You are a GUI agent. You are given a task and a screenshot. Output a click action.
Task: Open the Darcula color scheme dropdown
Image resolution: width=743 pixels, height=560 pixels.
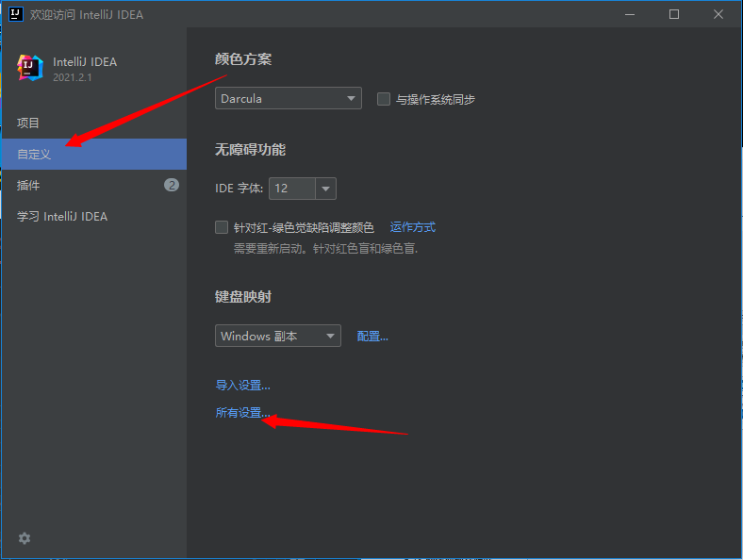click(289, 98)
